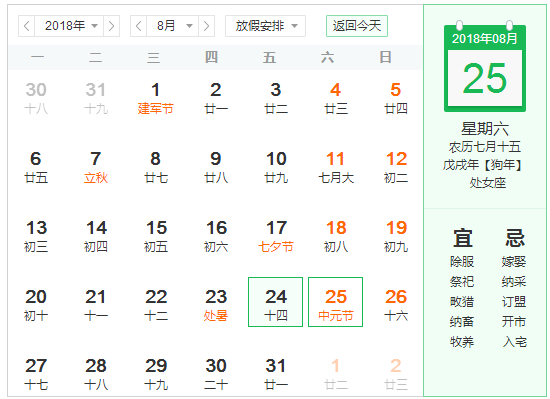Select August 17 七夕节
The width and height of the screenshot is (550, 399).
click(x=276, y=236)
